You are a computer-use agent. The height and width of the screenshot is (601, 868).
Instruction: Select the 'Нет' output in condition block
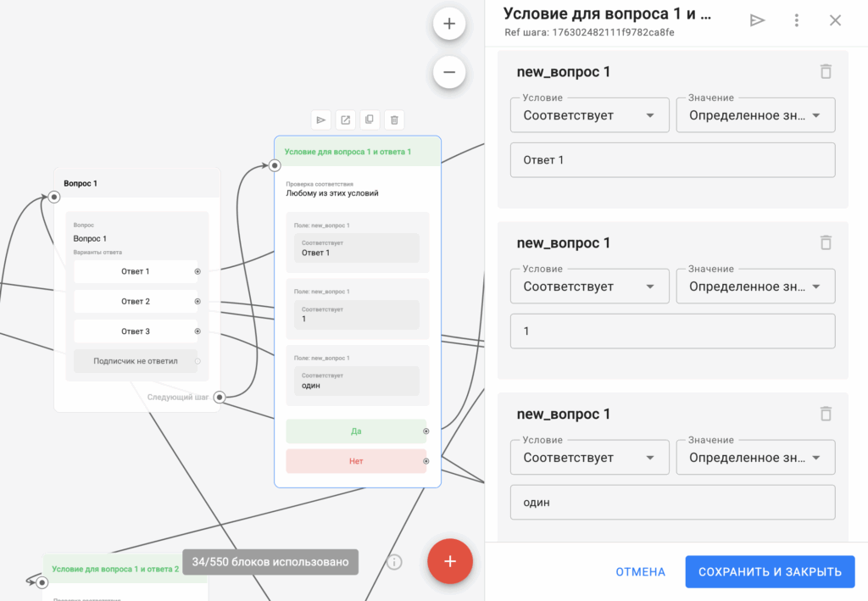point(356,461)
